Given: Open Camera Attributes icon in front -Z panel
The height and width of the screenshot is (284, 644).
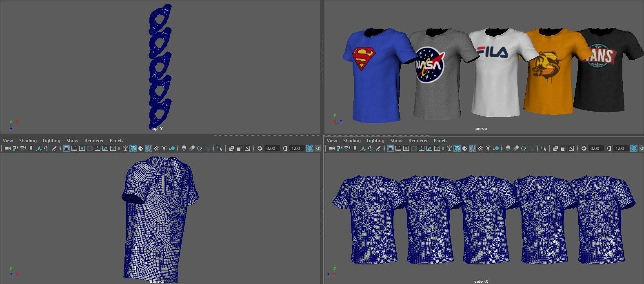Looking at the screenshot, I should pos(23,148).
